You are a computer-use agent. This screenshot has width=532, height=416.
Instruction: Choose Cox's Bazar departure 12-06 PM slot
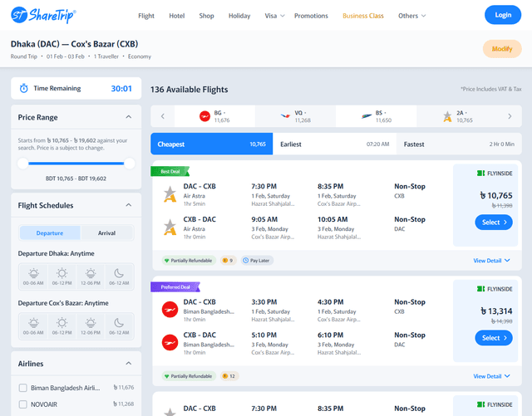click(91, 326)
